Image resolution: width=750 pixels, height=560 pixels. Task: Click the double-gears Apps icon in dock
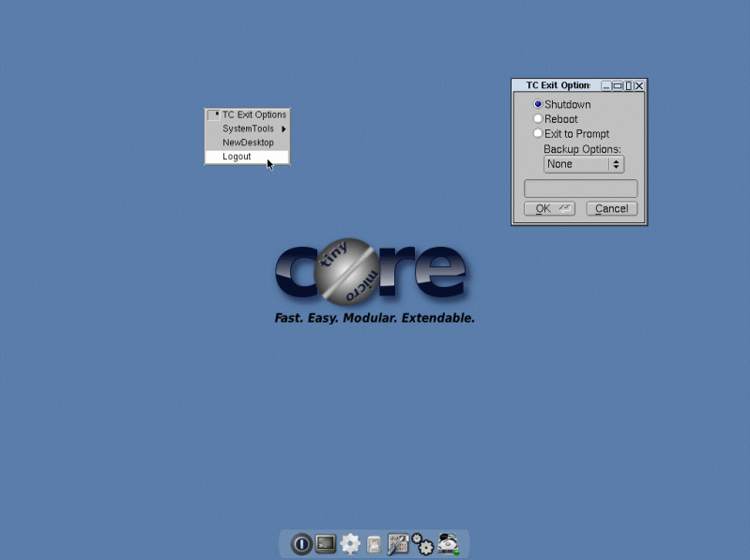pos(422,544)
